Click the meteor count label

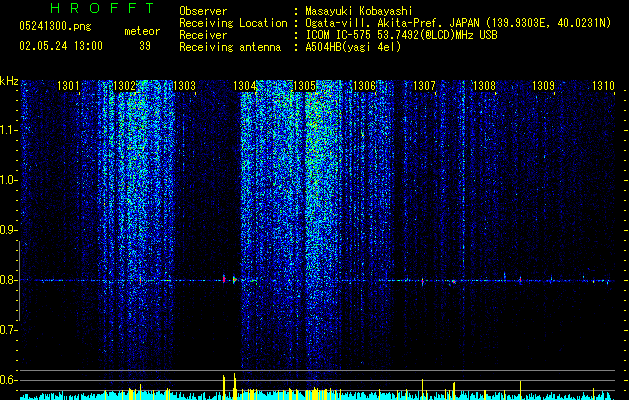pyautogui.click(x=142, y=31)
